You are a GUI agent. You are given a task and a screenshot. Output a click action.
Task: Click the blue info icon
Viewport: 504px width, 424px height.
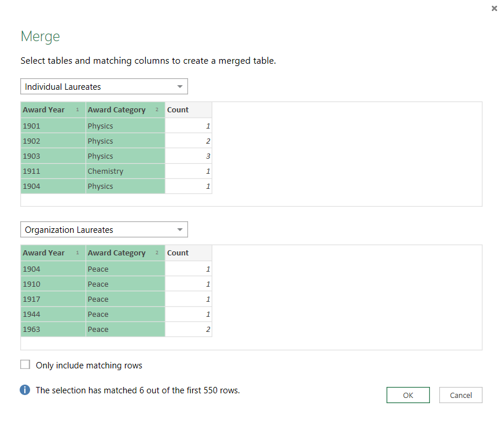(x=25, y=390)
